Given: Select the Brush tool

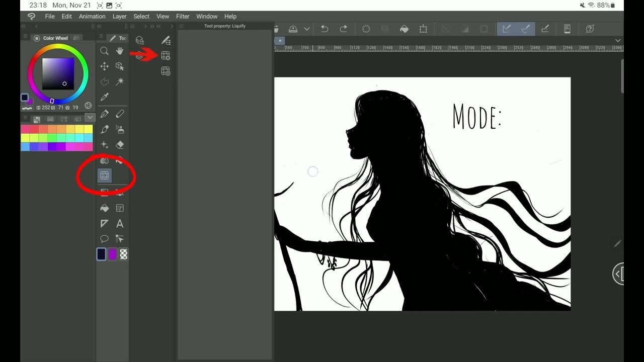Looking at the screenshot, I should point(104,129).
